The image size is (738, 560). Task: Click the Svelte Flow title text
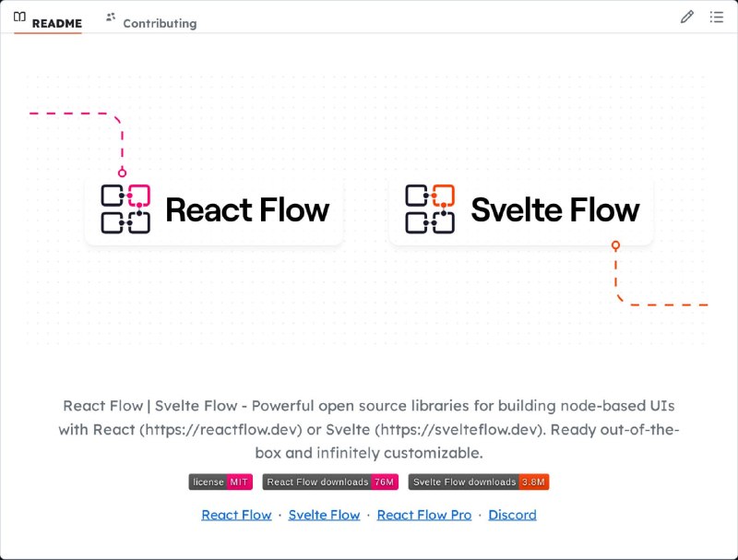pos(555,209)
